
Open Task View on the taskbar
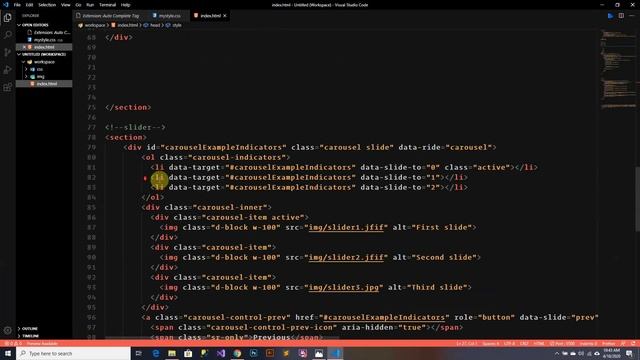(139, 353)
